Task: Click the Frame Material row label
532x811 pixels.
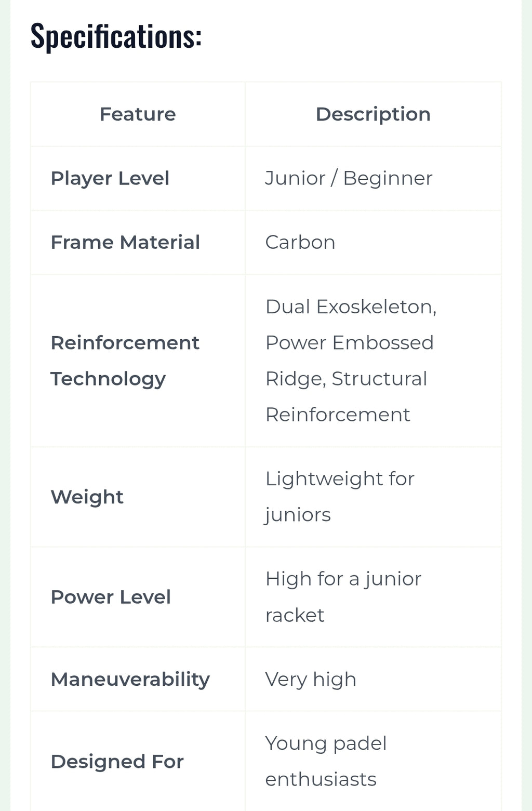Action: pos(125,243)
